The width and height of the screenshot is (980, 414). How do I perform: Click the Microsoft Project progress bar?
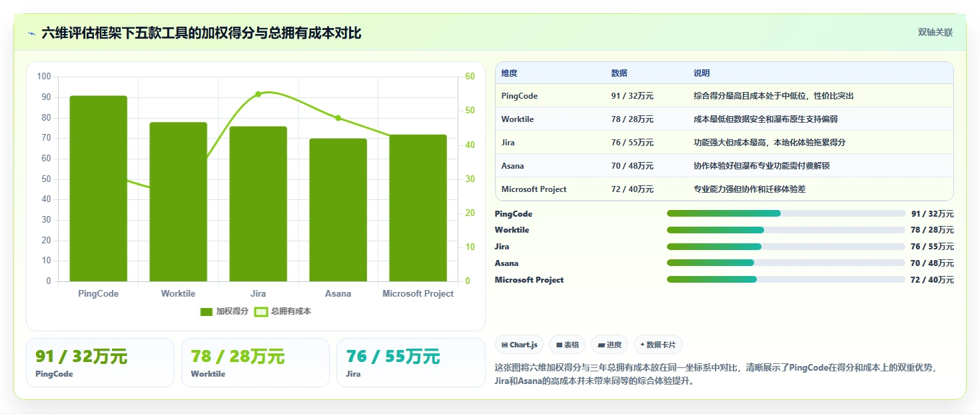(x=786, y=279)
